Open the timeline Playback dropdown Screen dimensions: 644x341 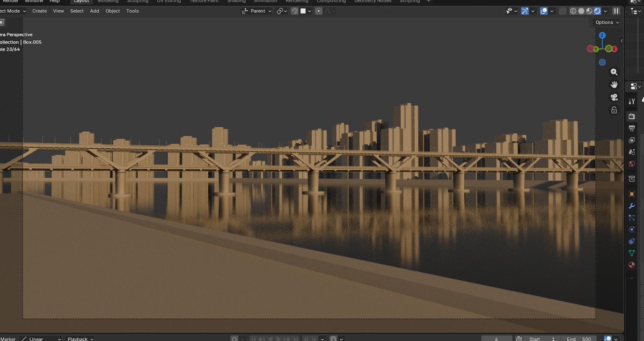80,339
